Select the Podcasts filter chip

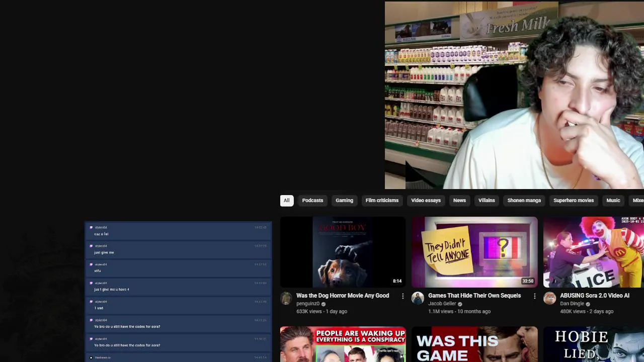click(x=312, y=201)
